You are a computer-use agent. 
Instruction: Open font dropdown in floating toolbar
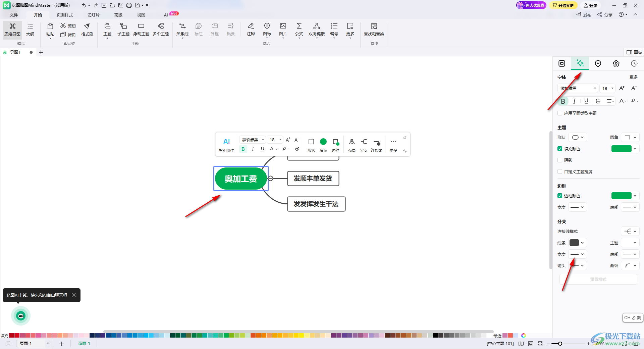click(x=253, y=140)
